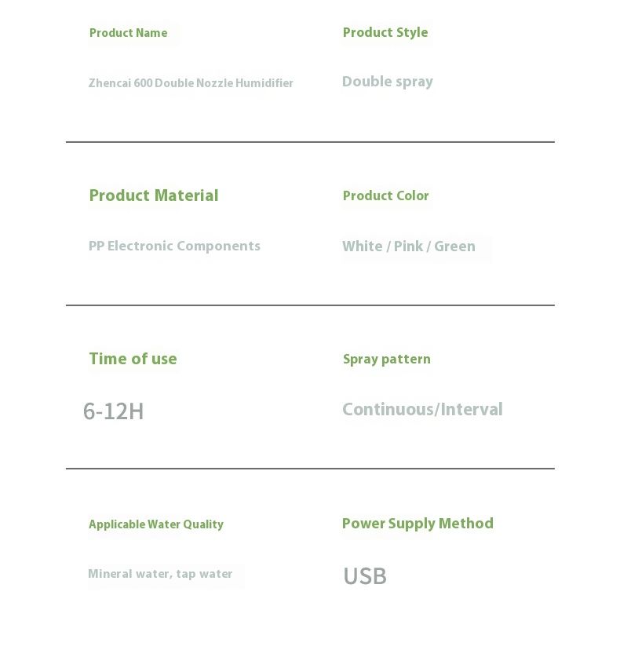This screenshot has width=620, height=672.
Task: Click the Product Color label
Action: 386,195
